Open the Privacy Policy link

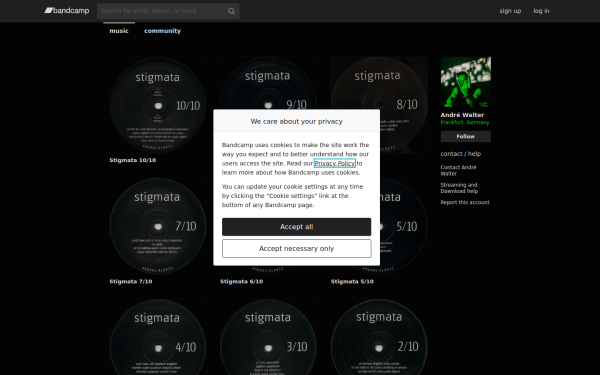tap(334, 163)
